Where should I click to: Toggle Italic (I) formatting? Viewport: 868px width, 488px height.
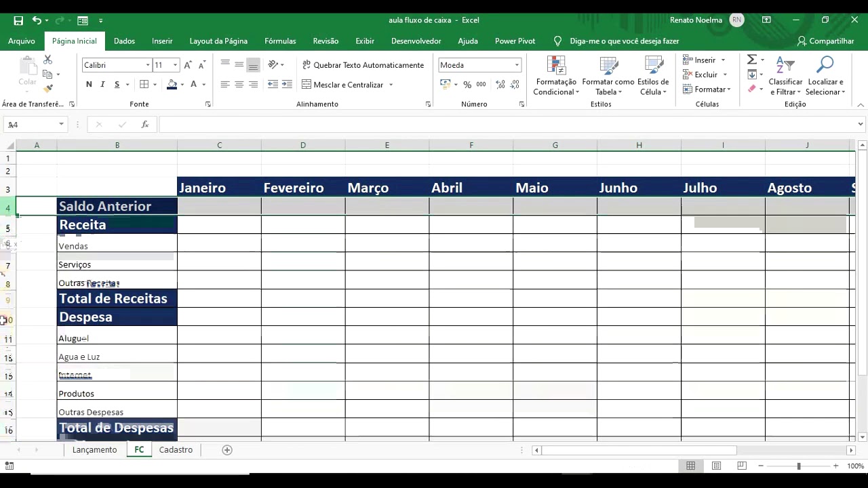coord(102,85)
